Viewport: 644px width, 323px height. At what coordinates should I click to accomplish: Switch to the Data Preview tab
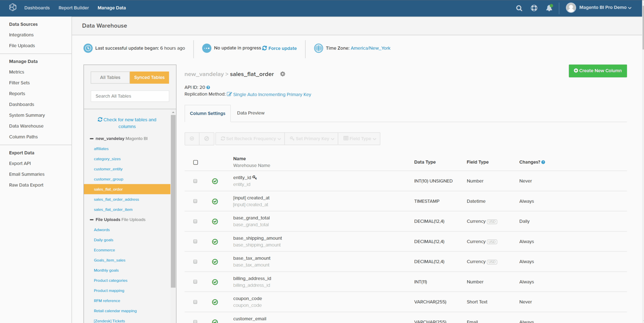251,113
